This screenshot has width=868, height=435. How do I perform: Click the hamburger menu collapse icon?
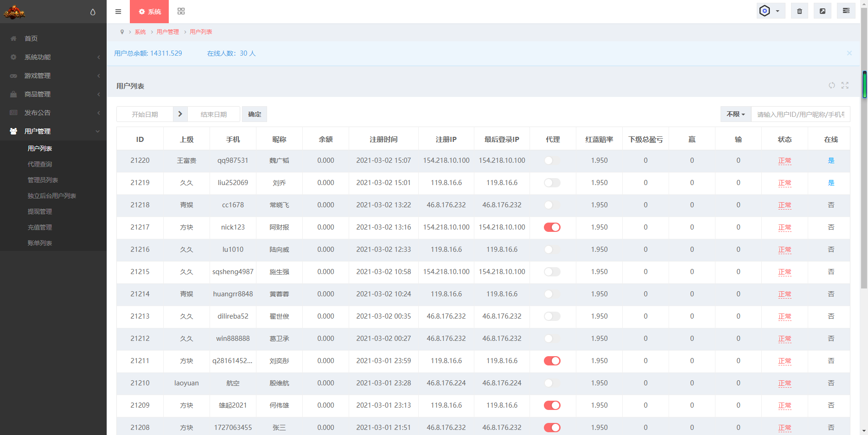tap(118, 12)
